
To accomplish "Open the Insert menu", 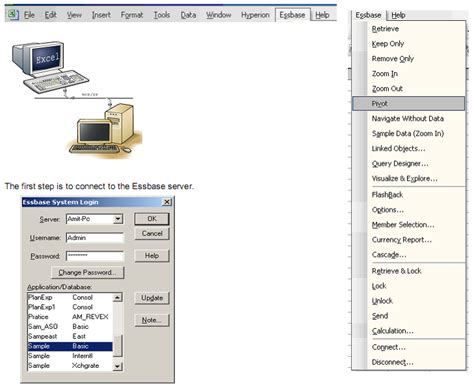I will (101, 15).
